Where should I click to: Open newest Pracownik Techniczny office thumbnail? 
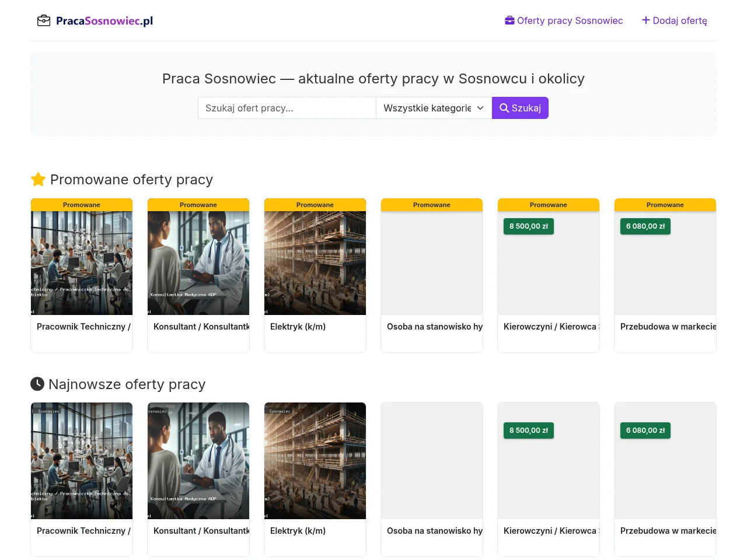click(82, 461)
